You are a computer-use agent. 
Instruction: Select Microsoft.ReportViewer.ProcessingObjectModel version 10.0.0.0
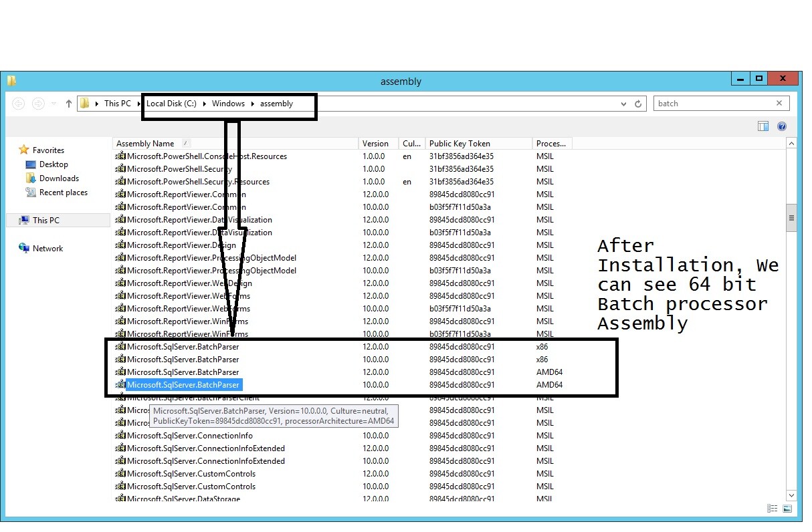tap(211, 271)
